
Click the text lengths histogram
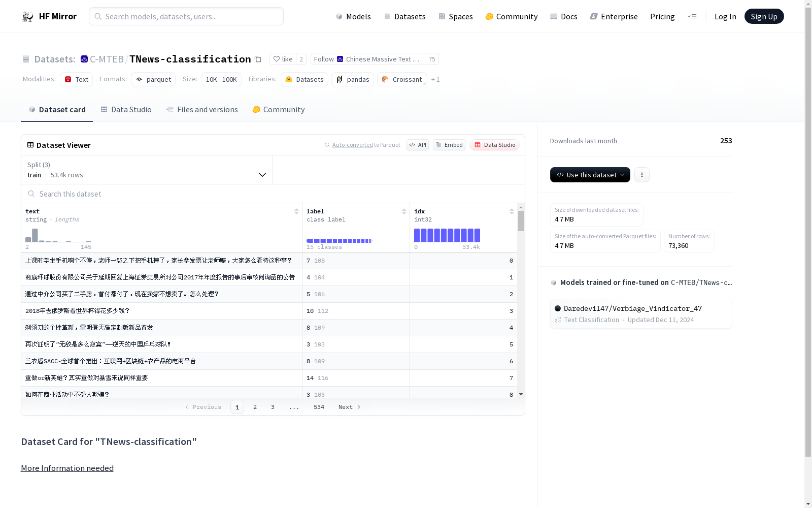click(x=58, y=235)
